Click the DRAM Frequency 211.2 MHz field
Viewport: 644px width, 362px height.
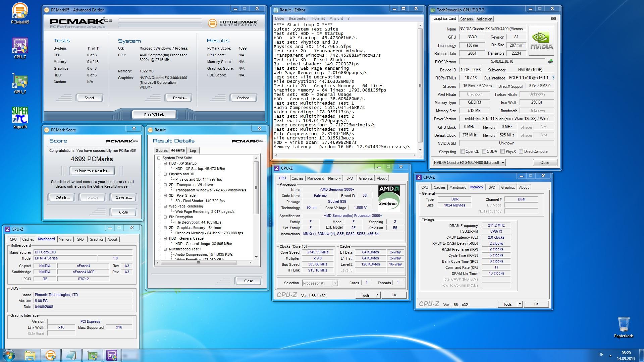pyautogui.click(x=496, y=225)
